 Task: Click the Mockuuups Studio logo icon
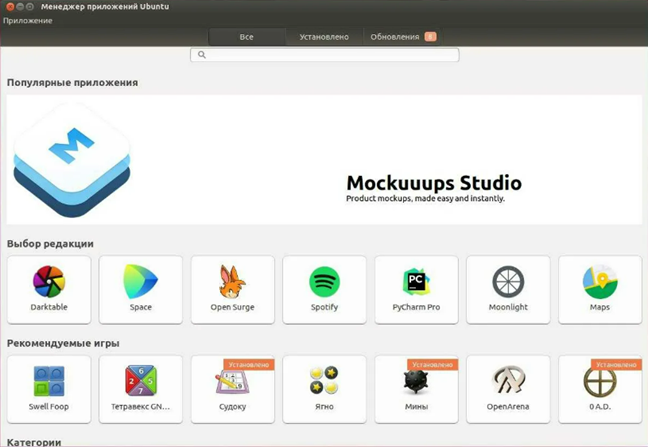pyautogui.click(x=72, y=160)
